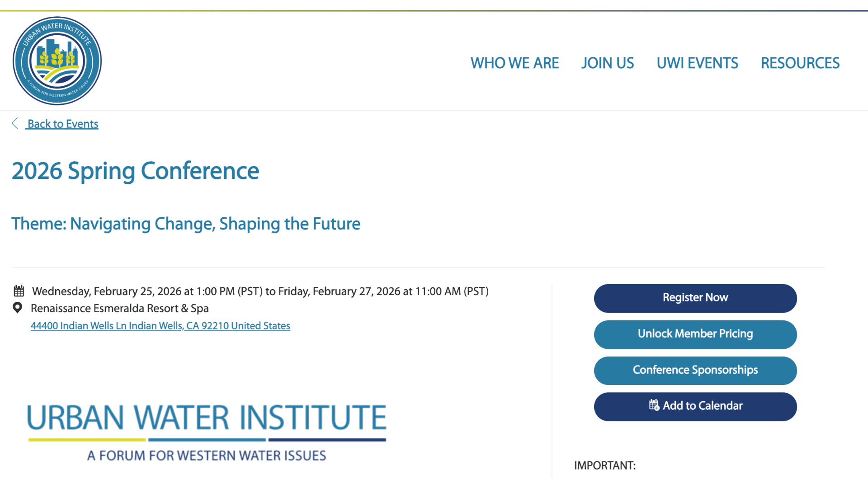This screenshot has height=488, width=868.
Task: Open the Indian Wells address link
Action: point(160,326)
